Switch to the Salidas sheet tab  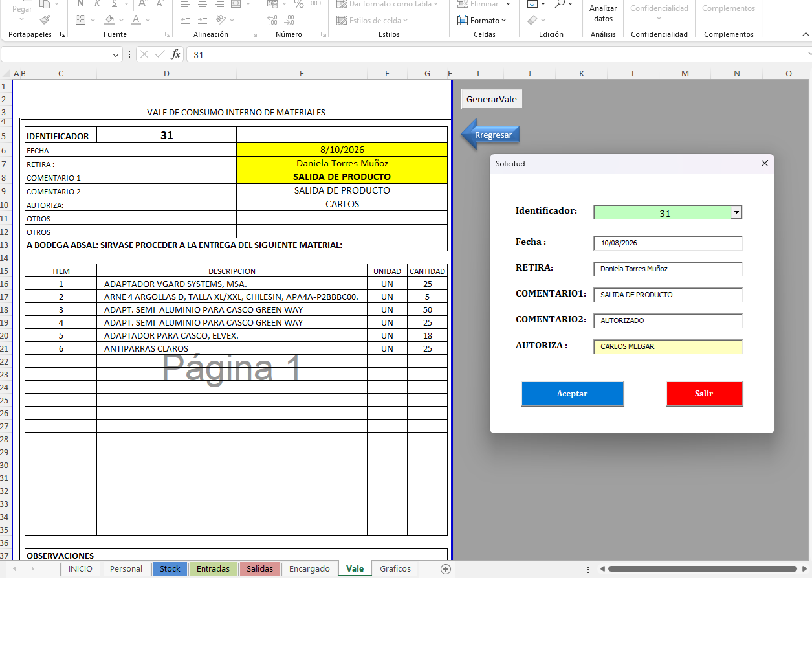(x=260, y=569)
